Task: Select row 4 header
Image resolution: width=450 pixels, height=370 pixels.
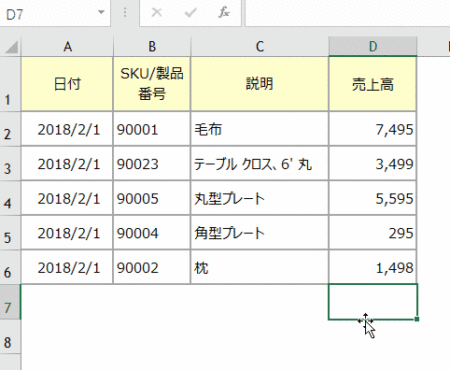Action: pyautogui.click(x=10, y=198)
